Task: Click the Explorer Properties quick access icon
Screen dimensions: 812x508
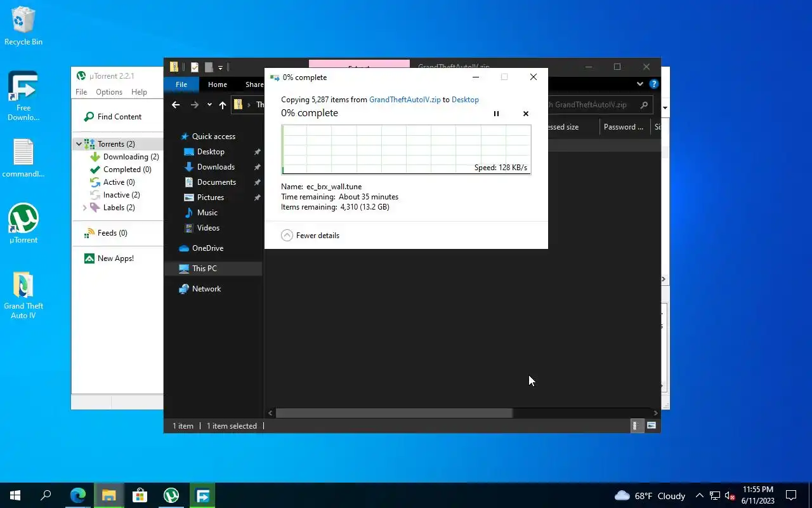Action: pos(195,67)
